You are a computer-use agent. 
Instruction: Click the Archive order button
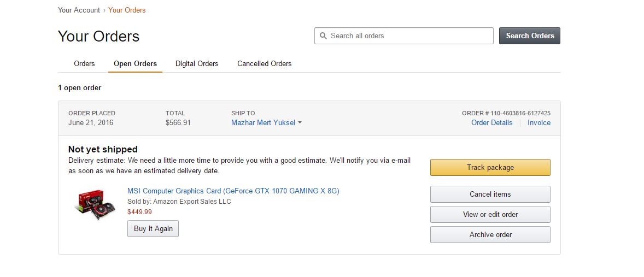coord(490,235)
